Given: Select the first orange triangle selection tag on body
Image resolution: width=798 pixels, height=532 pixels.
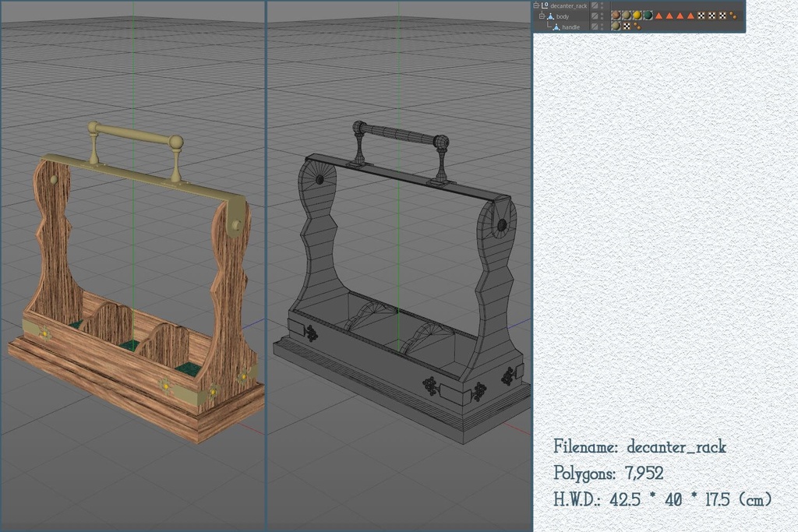Looking at the screenshot, I should coord(659,16).
